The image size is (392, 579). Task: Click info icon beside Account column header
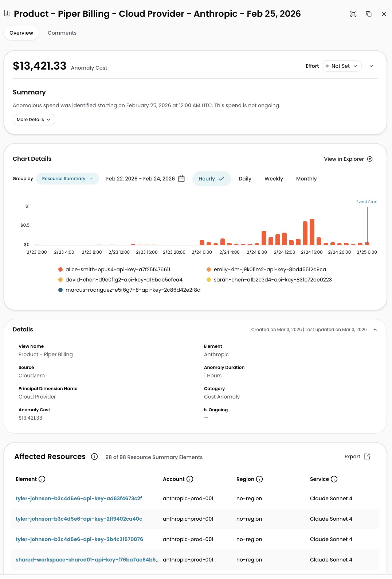(190, 479)
